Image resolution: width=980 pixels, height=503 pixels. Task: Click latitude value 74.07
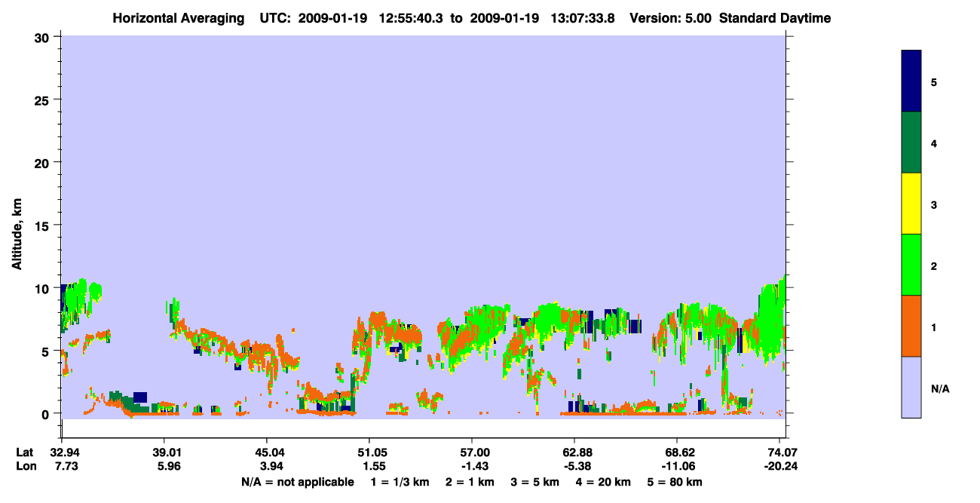[x=784, y=452]
